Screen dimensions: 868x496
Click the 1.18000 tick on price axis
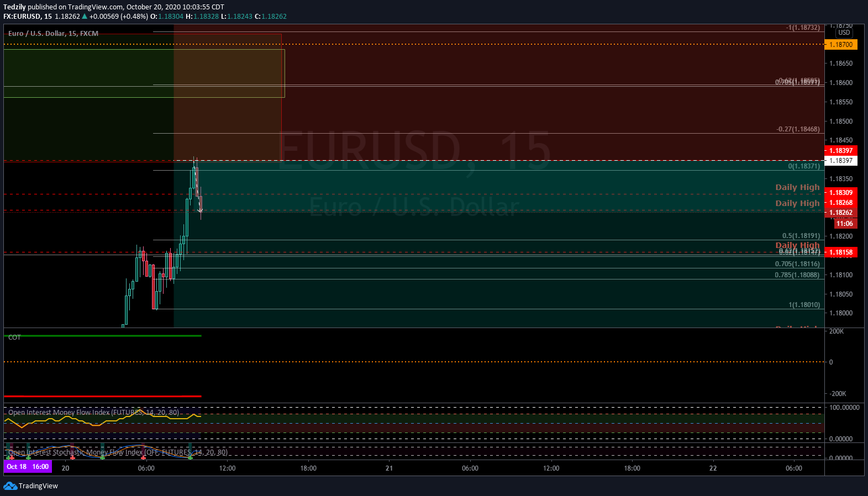[841, 313]
